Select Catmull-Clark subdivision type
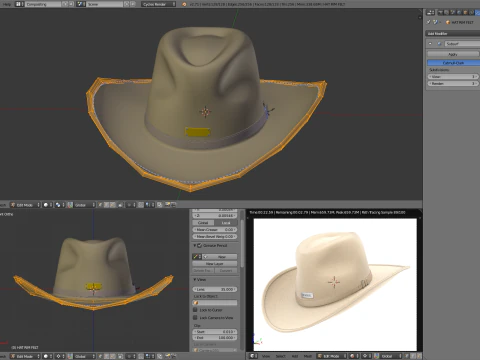 point(453,63)
